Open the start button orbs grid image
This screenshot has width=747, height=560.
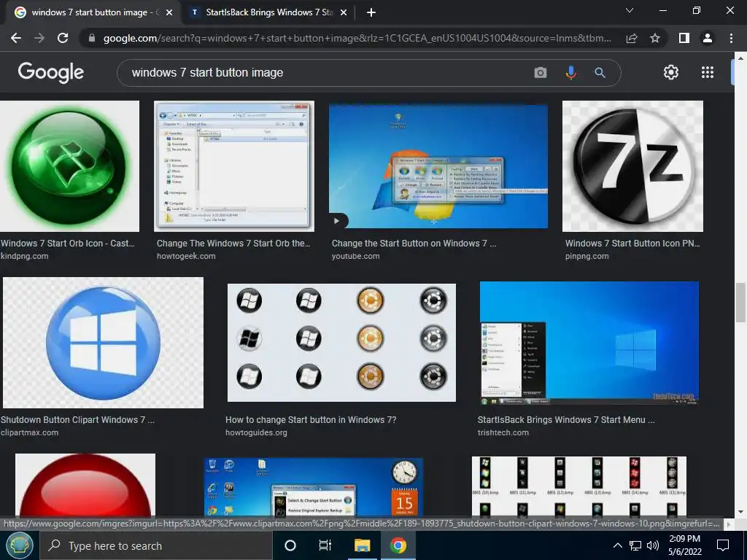click(341, 343)
